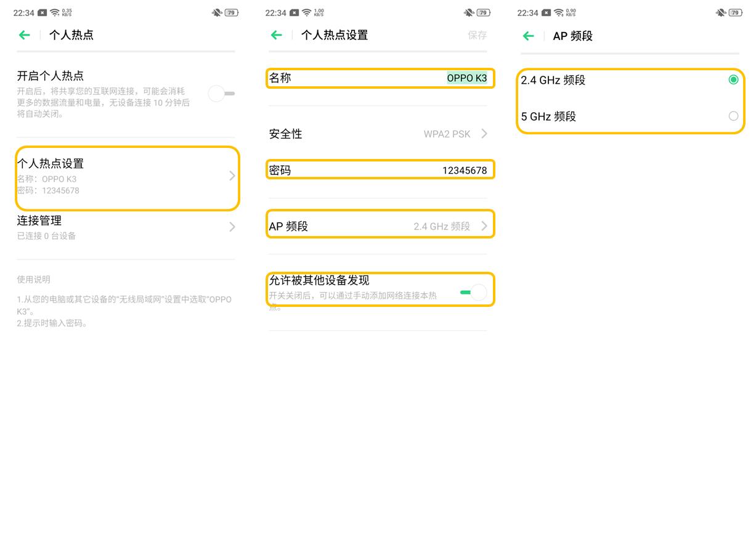This screenshot has height=546, width=756.
Task: Tap the back arrow on 个人热点设置 screen
Action: (x=276, y=35)
